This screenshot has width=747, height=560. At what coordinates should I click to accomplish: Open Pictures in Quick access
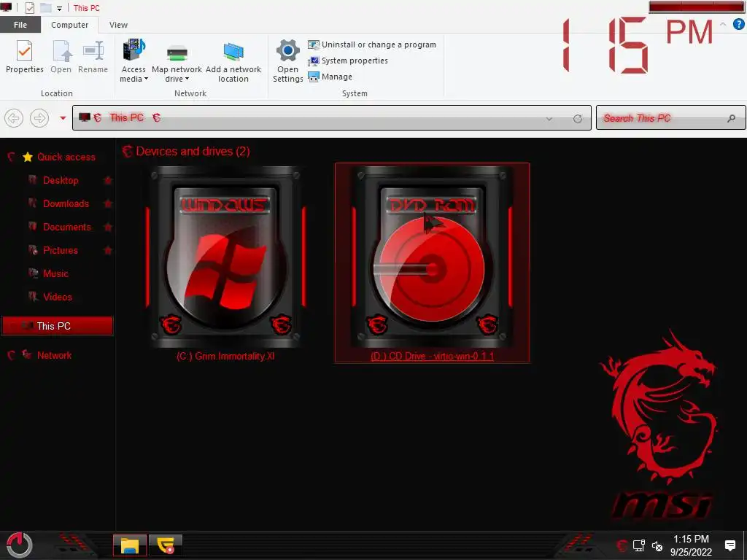tap(60, 251)
